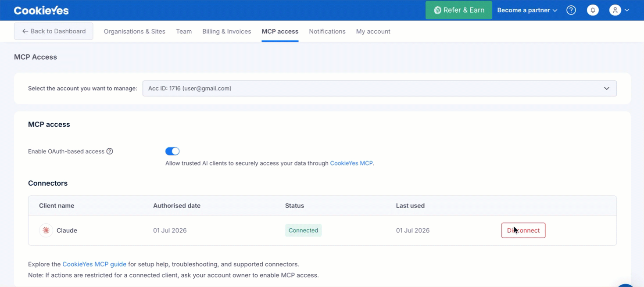Click the OAuth-based access info tooltip icon
This screenshot has height=287, width=644.
click(110, 151)
